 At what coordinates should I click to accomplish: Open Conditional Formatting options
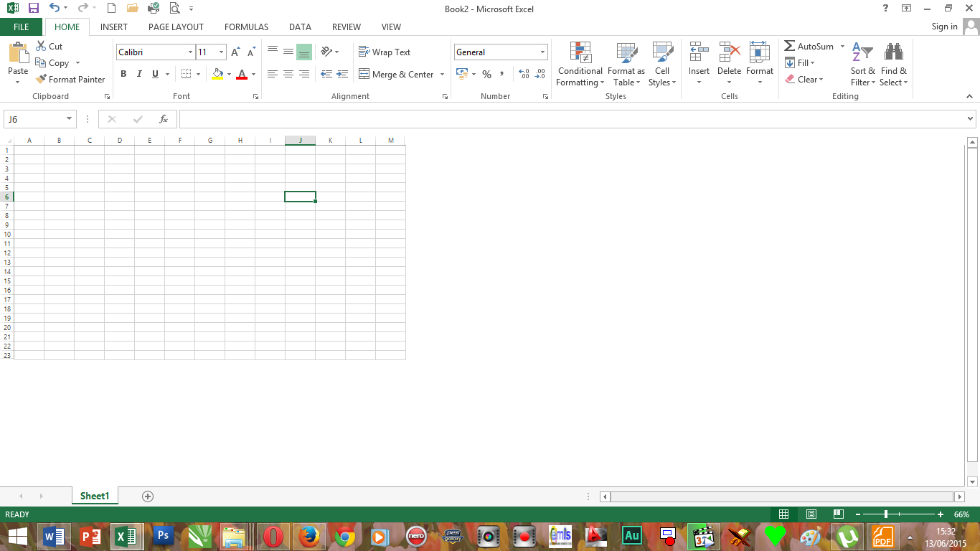pos(579,65)
